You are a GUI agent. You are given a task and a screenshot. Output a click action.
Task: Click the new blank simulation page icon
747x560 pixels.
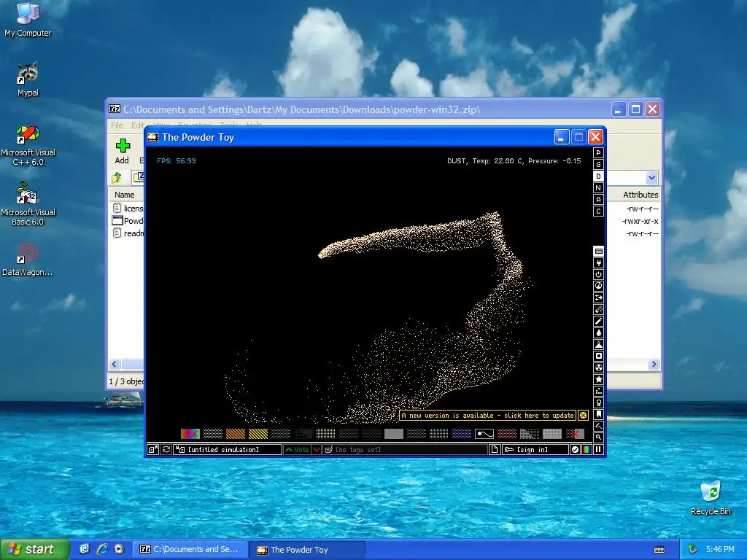(x=495, y=449)
